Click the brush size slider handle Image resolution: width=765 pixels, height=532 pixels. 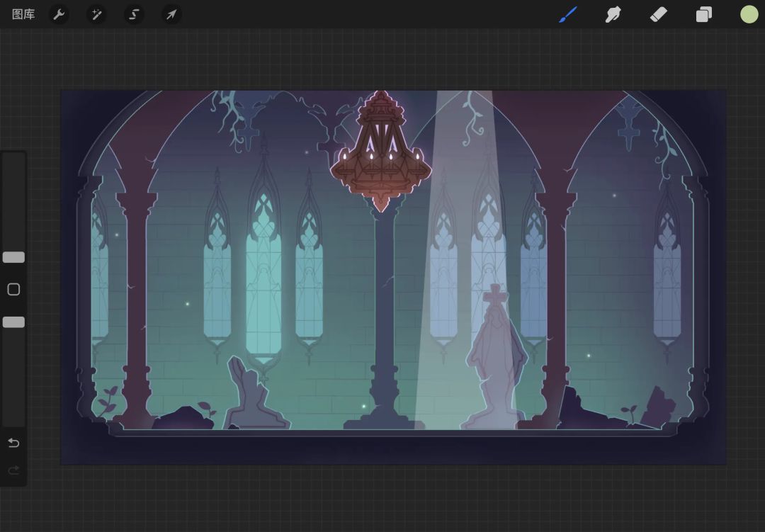click(x=13, y=257)
